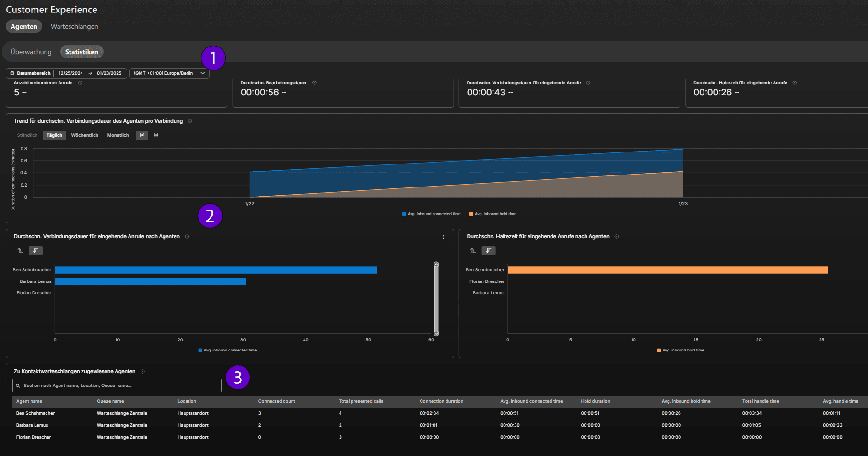The width and height of the screenshot is (868, 456).
Task: Click the 00:00:43 Verbindungsdauer value
Action: [486, 93]
